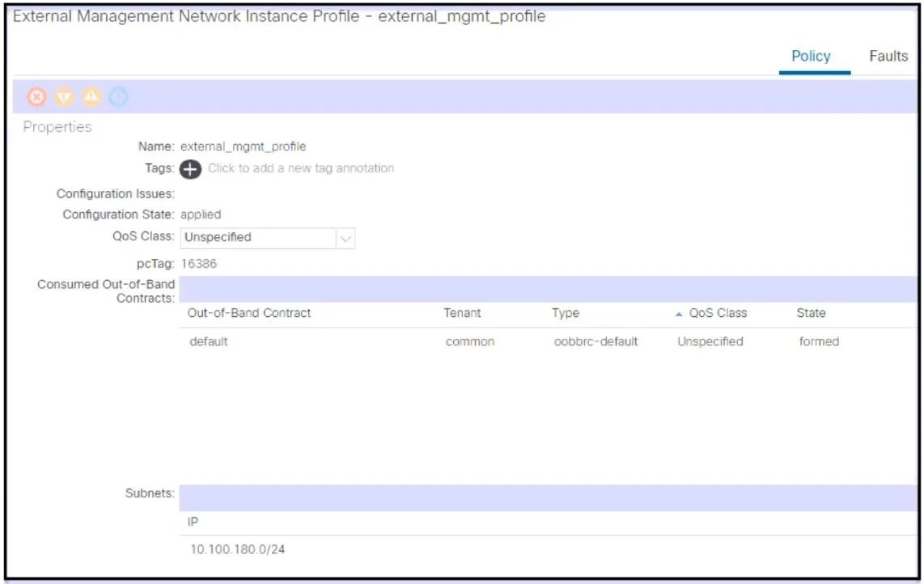The image size is (924, 584).
Task: Switch to the Policy tab
Action: click(811, 56)
